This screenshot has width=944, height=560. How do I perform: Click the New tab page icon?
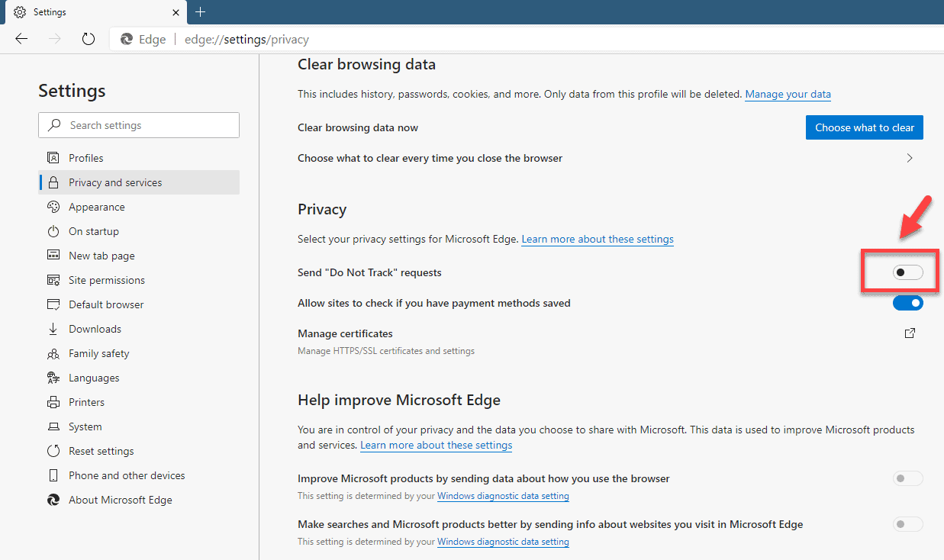point(53,256)
